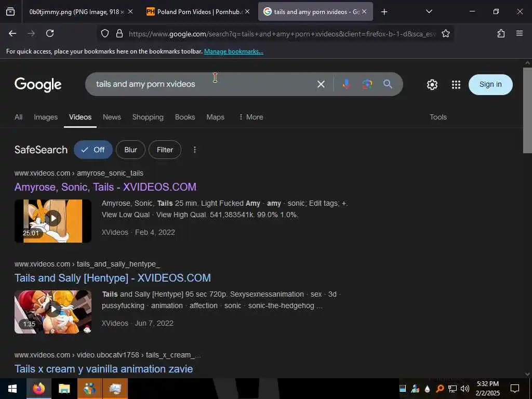This screenshot has width=532, height=399.
Task: Open the network tray icon
Action: tap(453, 389)
